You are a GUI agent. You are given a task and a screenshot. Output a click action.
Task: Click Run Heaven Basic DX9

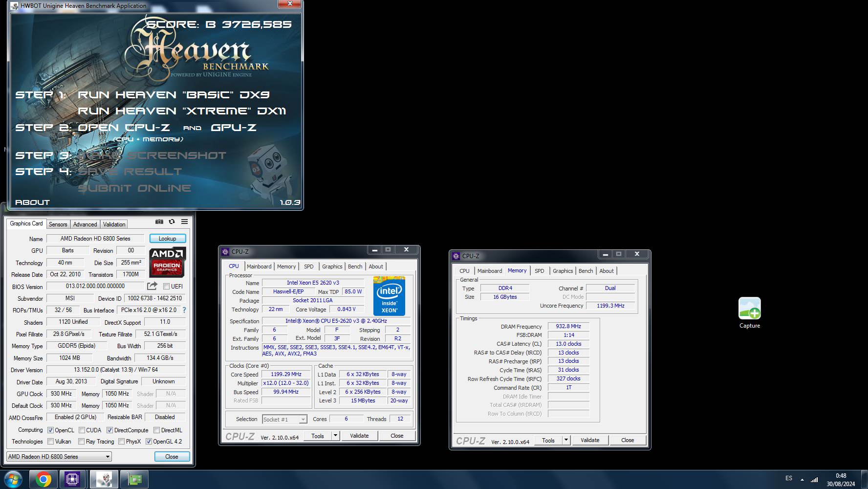pyautogui.click(x=174, y=95)
